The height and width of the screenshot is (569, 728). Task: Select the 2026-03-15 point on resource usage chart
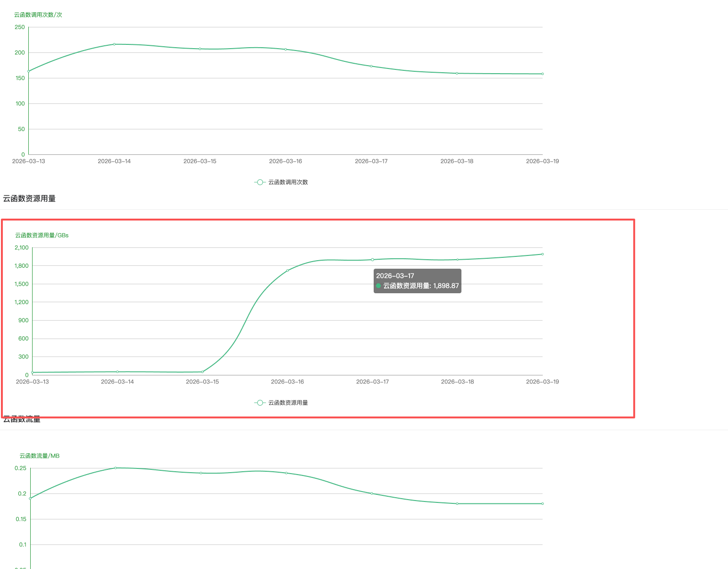click(202, 372)
